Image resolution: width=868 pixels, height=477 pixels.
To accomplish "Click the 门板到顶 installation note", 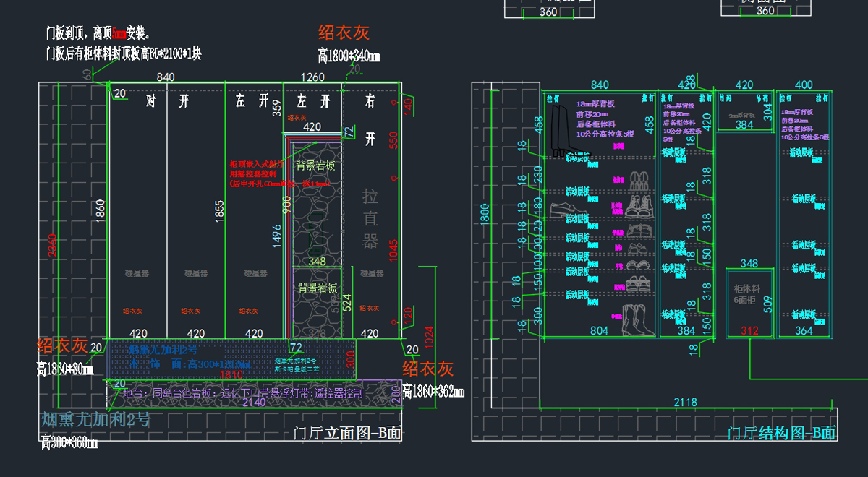I will tap(98, 33).
